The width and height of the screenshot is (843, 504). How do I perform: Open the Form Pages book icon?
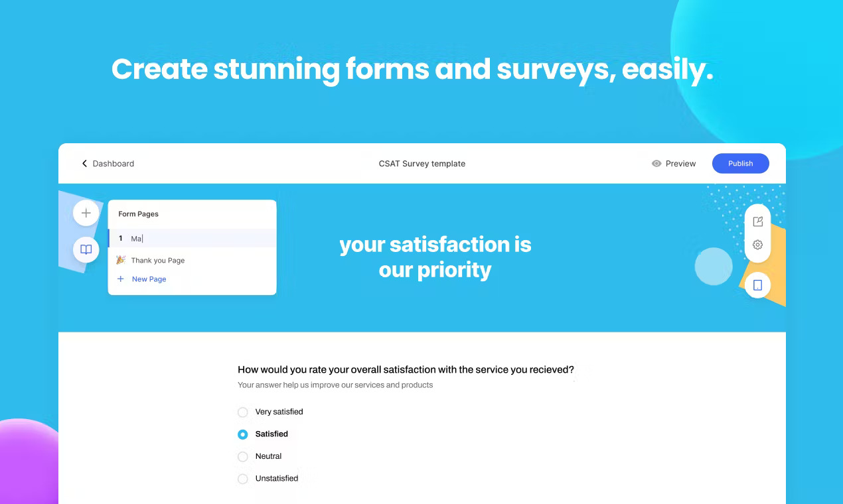[x=86, y=249]
